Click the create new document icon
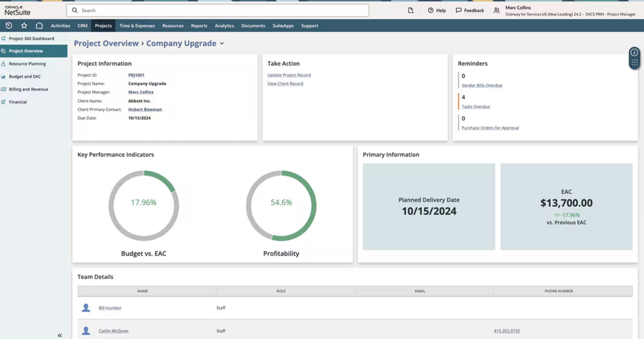 [411, 10]
